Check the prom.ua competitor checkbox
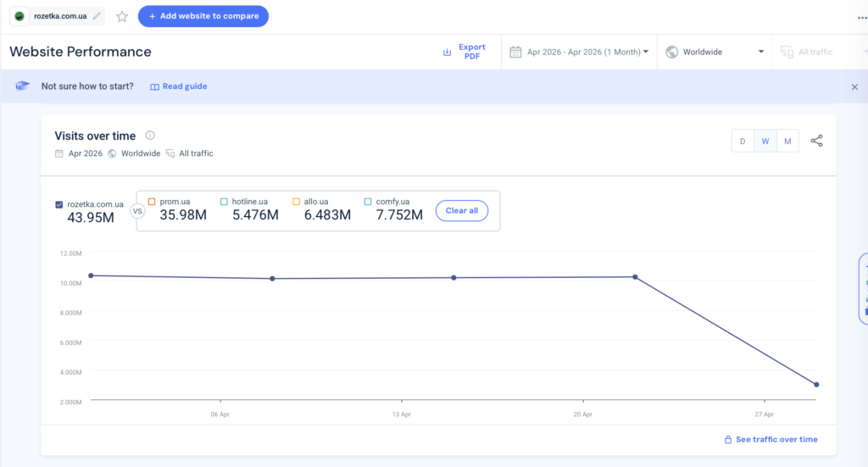868x467 pixels. (152, 202)
